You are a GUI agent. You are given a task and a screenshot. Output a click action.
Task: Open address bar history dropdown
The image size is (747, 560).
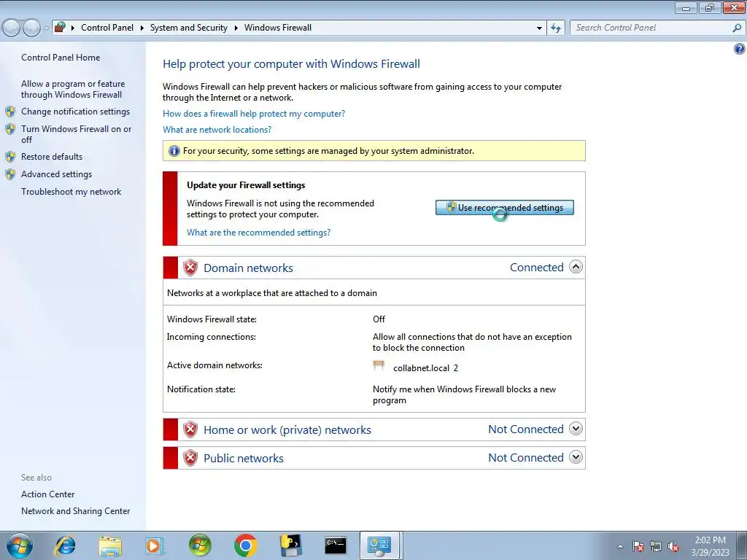click(x=539, y=28)
